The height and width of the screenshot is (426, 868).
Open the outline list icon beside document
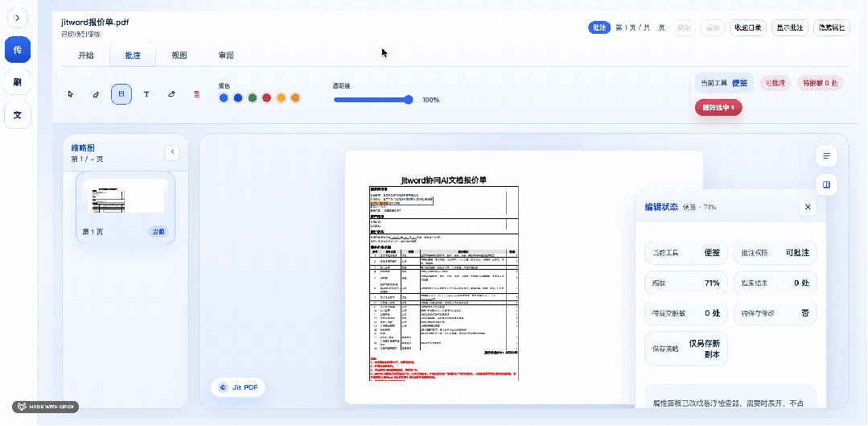[x=826, y=156]
